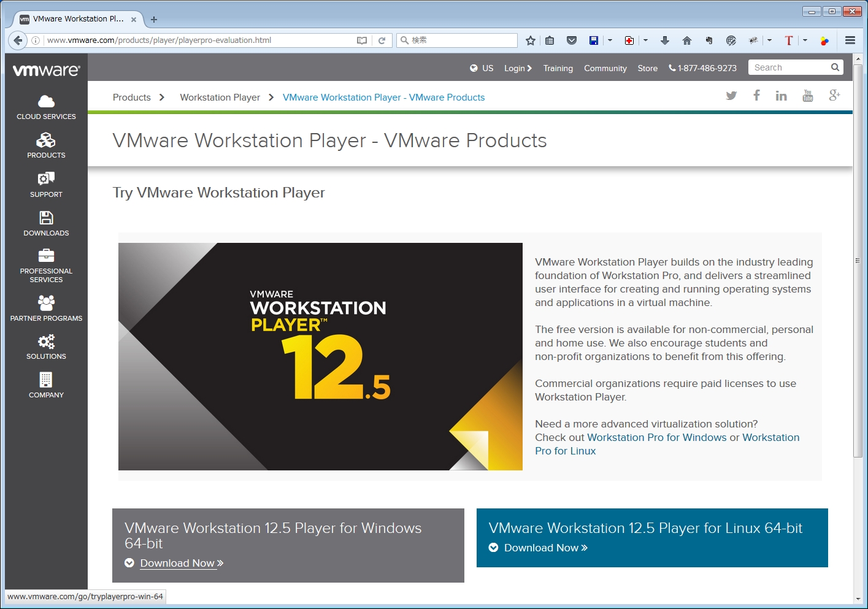Open the LinkedIn social icon
The height and width of the screenshot is (609, 868).
[781, 96]
